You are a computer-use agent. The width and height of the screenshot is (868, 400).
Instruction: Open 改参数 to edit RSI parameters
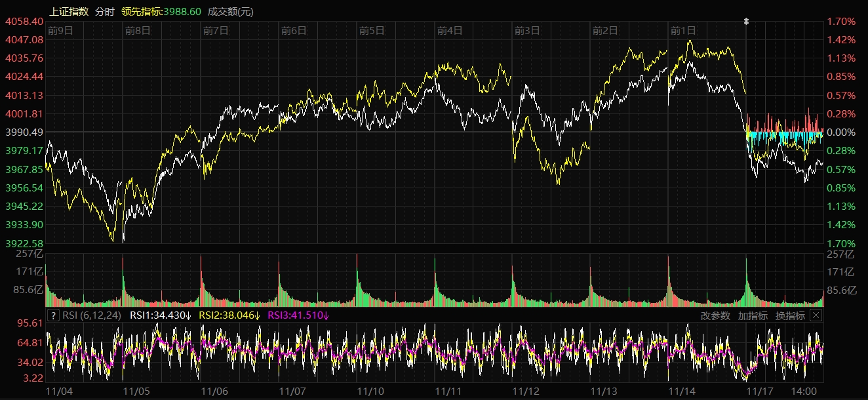click(715, 315)
